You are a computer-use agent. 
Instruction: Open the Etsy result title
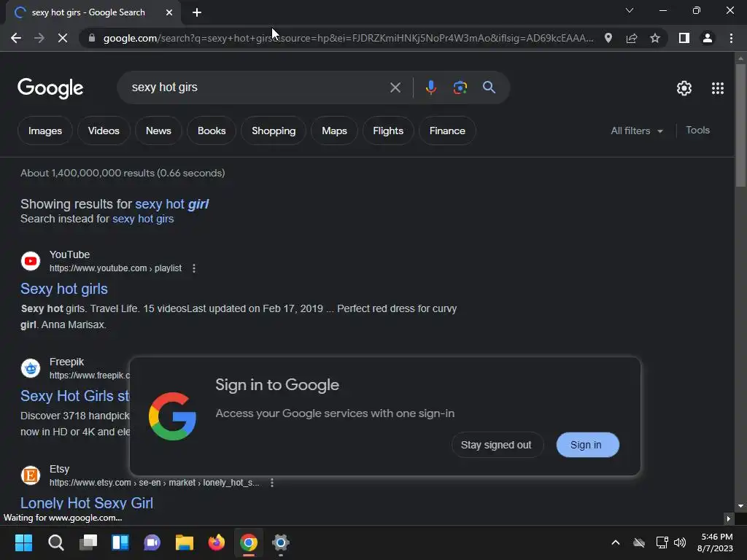[x=87, y=503]
